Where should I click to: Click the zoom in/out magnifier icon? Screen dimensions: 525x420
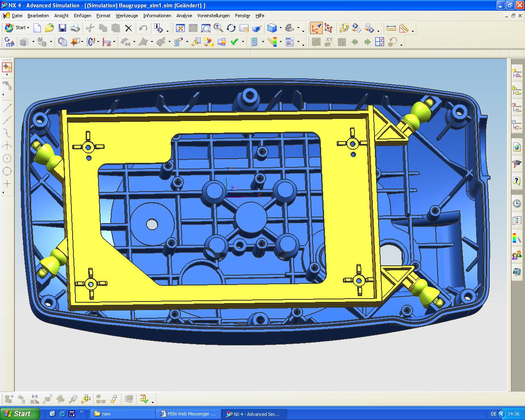tap(218, 28)
